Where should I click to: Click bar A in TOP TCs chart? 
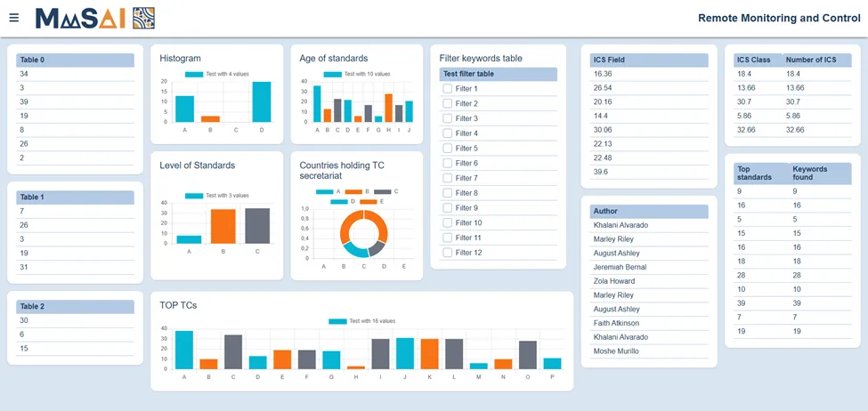click(x=184, y=351)
